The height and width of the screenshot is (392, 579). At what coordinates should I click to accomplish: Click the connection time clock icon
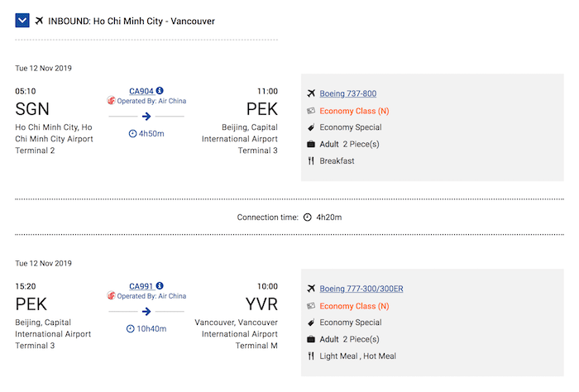pyautogui.click(x=307, y=218)
